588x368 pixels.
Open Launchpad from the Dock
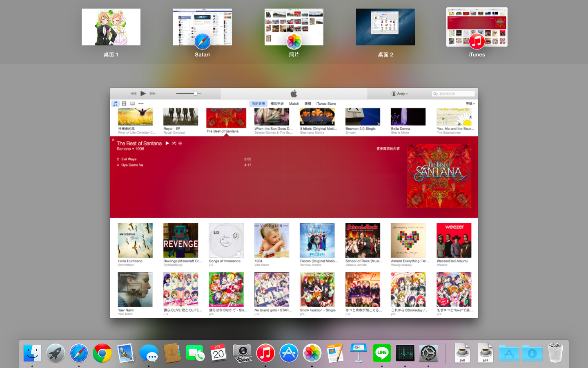56,353
